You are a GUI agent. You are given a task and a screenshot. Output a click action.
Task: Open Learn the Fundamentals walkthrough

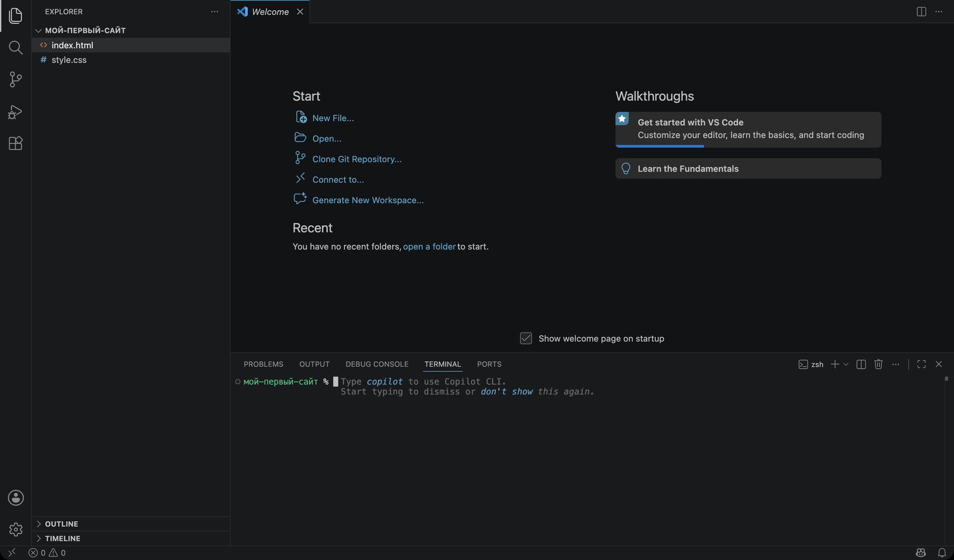pos(748,169)
